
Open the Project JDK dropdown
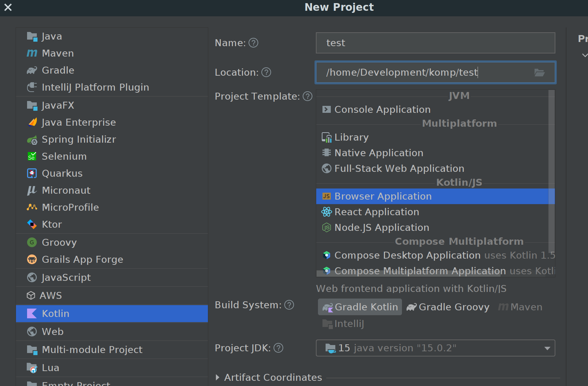point(547,348)
